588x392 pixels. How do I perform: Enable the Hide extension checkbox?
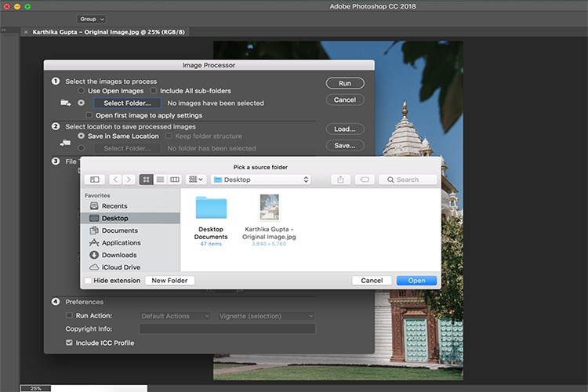[88, 281]
